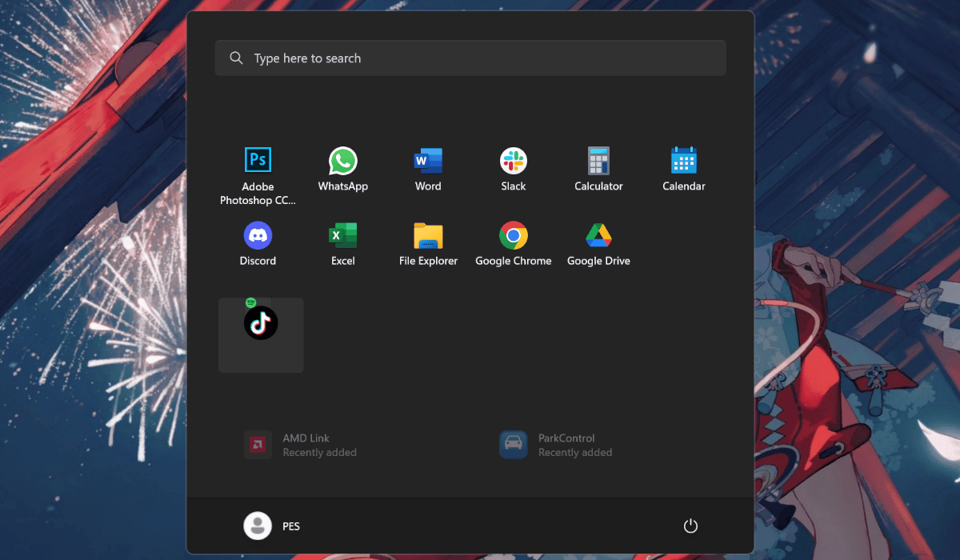Open the power options button
Screen dimensions: 960x560
[x=690, y=526]
